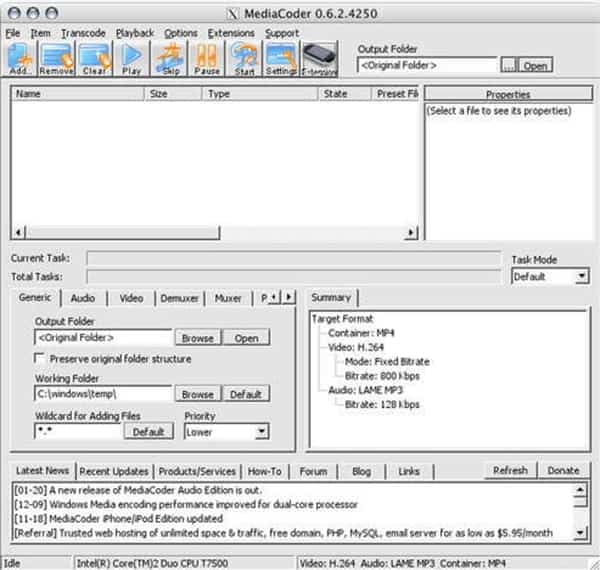Click the Type column header

pyautogui.click(x=261, y=94)
